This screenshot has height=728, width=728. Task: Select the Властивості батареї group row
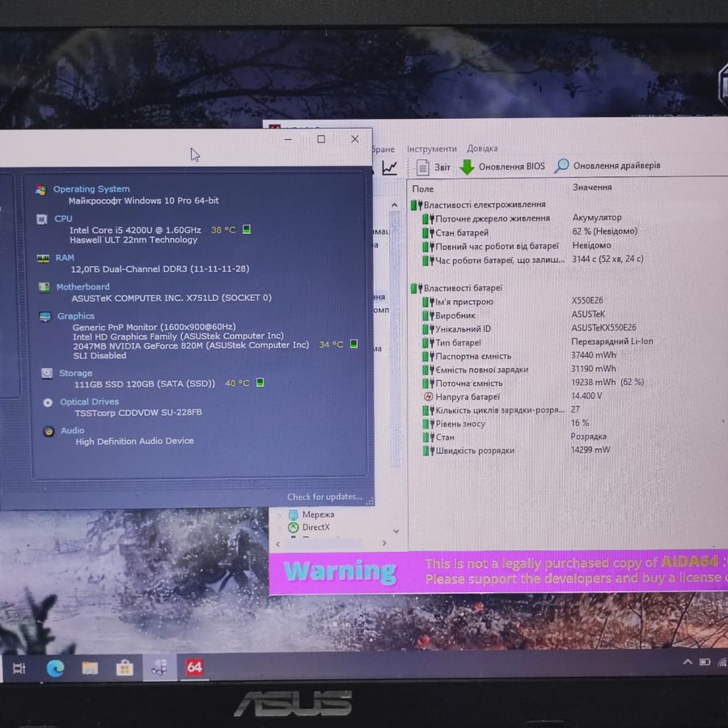456,288
